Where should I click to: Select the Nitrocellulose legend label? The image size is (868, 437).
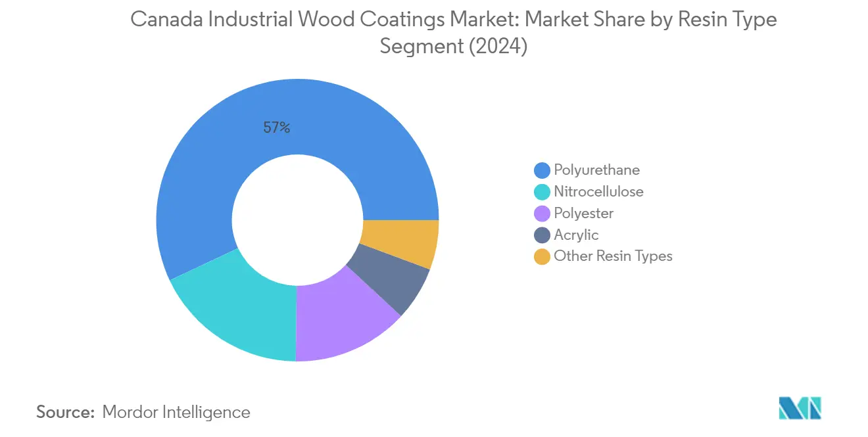pyautogui.click(x=598, y=192)
